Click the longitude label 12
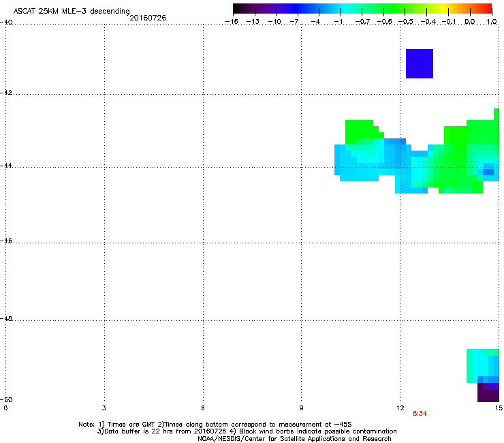 click(x=400, y=408)
